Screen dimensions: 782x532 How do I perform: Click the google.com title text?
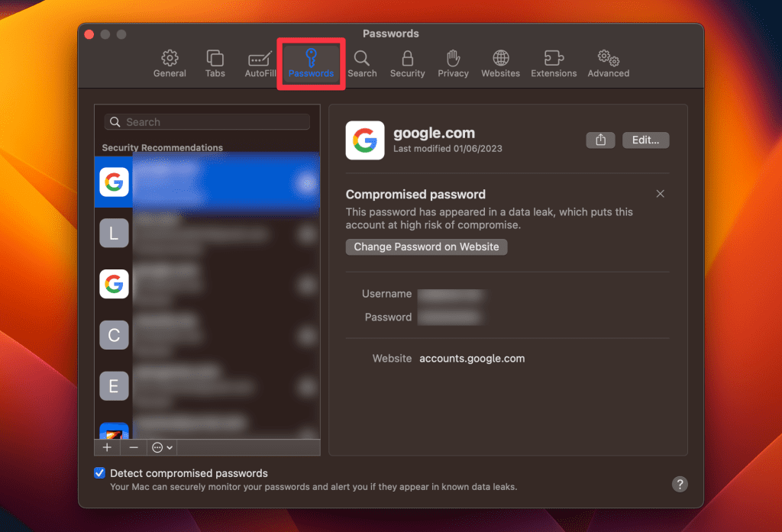tap(434, 133)
